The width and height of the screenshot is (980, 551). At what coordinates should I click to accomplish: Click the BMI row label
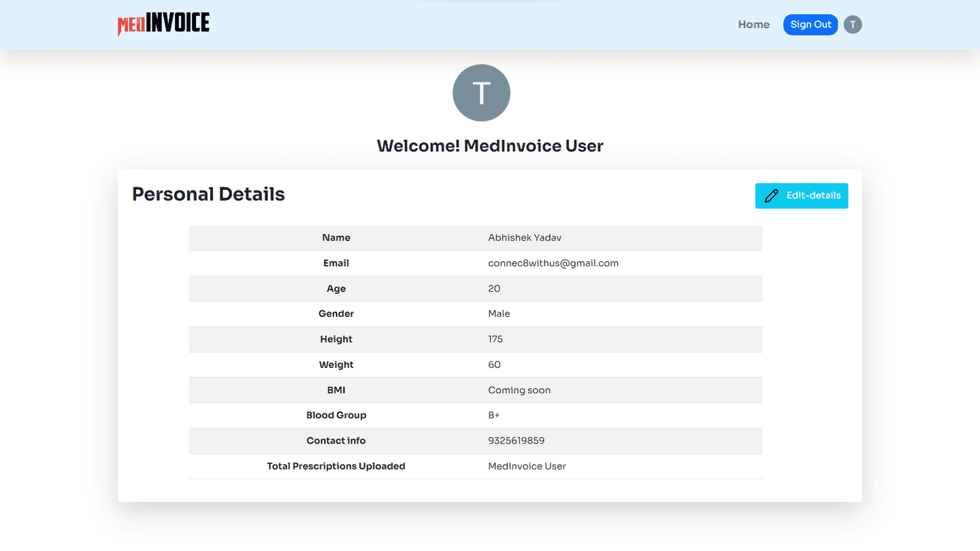tap(336, 390)
